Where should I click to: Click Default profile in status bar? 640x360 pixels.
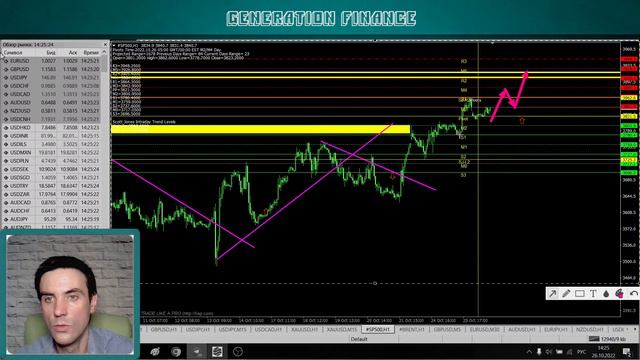click(x=359, y=339)
